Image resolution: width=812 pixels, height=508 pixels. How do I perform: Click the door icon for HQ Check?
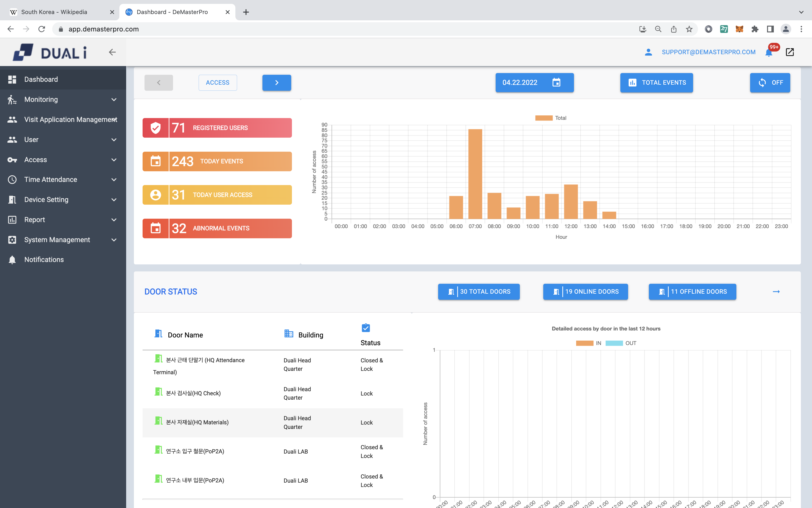pyautogui.click(x=158, y=391)
